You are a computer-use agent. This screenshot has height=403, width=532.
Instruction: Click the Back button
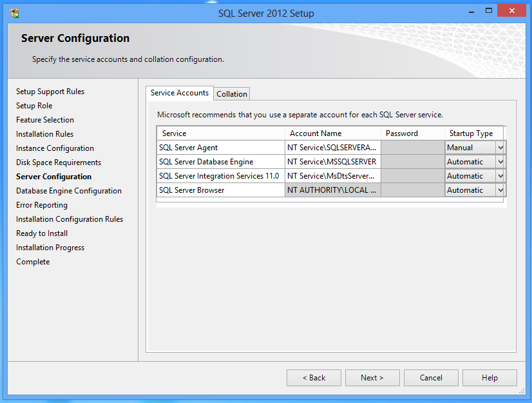pyautogui.click(x=314, y=378)
